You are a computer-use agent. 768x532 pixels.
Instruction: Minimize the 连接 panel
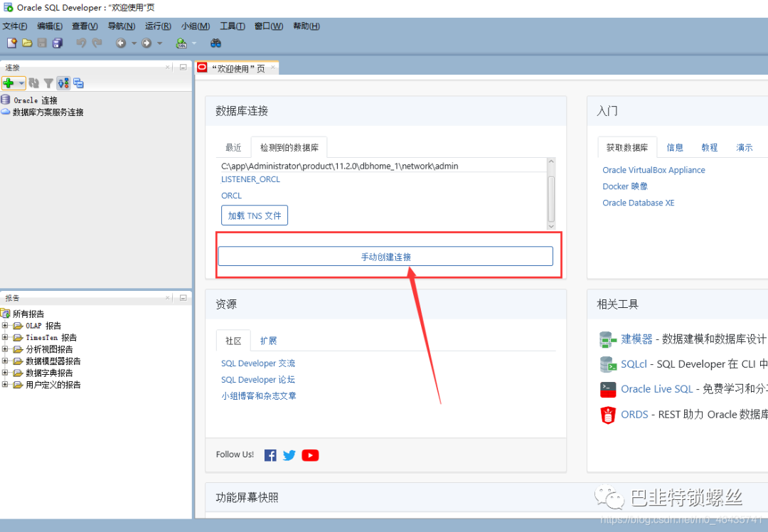point(183,67)
